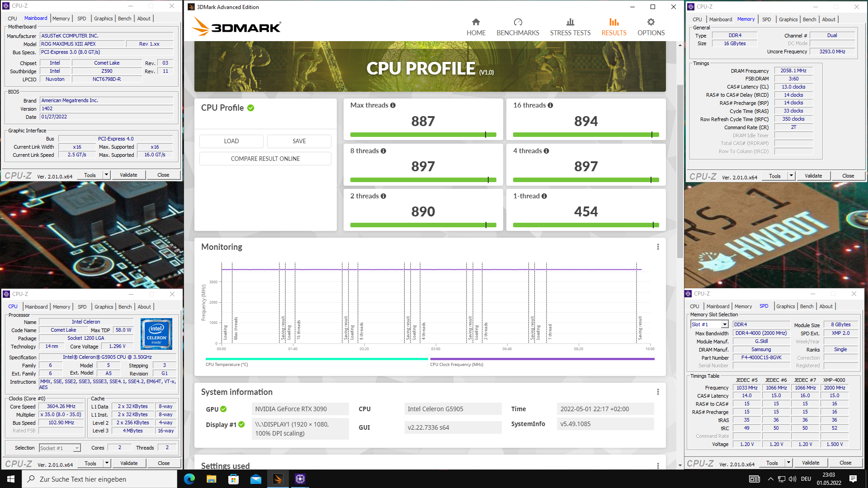Click the touch keyboard icon in system tray
The width and height of the screenshot is (868, 488).
tap(754, 479)
